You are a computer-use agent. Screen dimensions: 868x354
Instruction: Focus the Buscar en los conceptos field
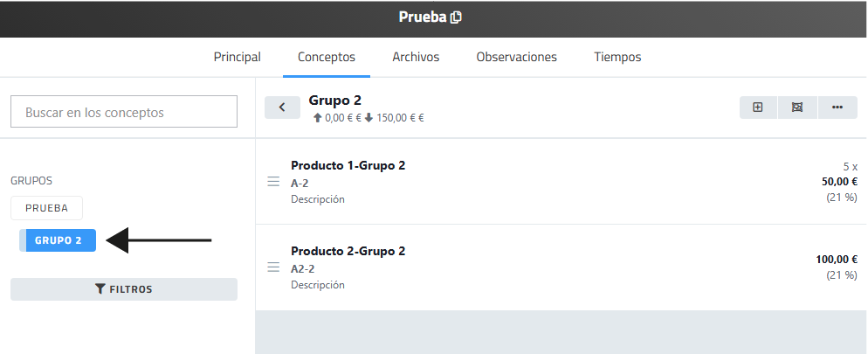click(123, 112)
